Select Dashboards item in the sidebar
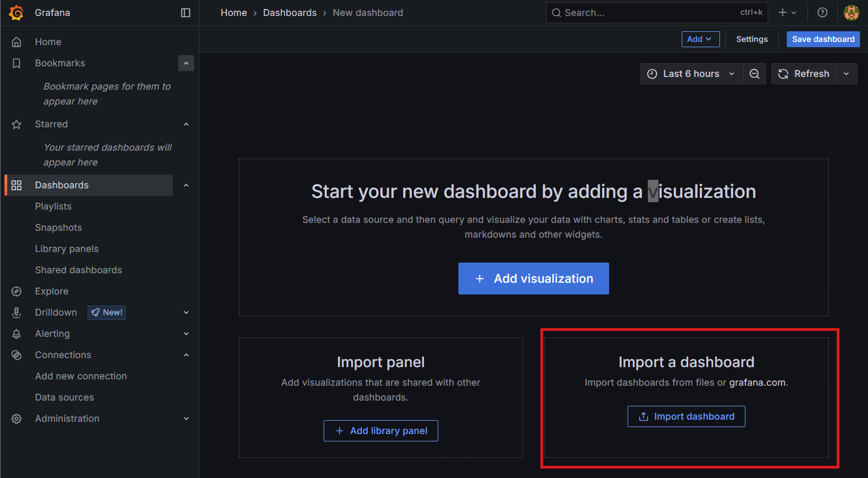 coord(89,185)
